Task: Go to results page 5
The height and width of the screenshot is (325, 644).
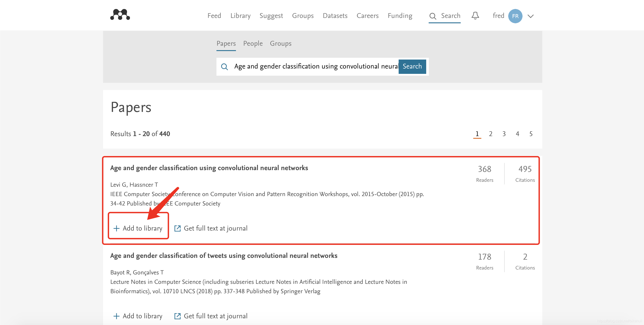Action: 531,134
